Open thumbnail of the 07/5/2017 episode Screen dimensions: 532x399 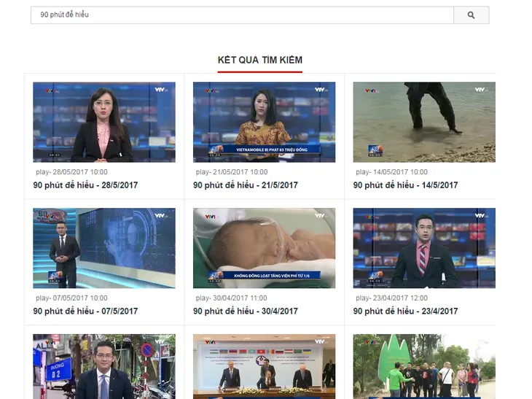click(104, 248)
